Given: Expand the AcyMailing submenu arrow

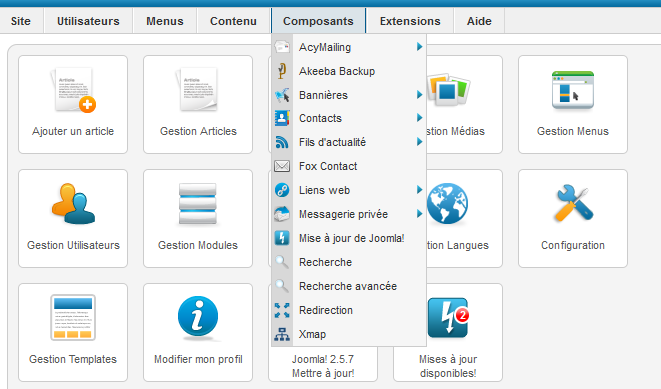Looking at the screenshot, I should click(419, 47).
